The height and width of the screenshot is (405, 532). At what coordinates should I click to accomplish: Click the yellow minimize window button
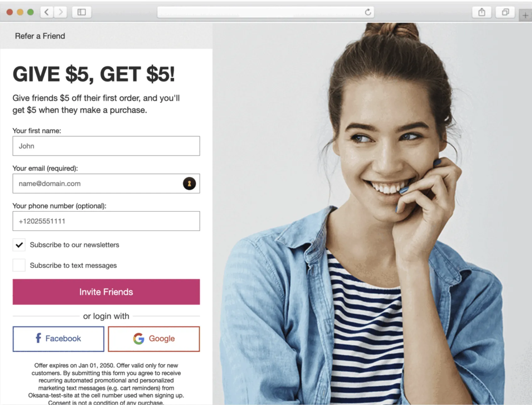pyautogui.click(x=20, y=12)
